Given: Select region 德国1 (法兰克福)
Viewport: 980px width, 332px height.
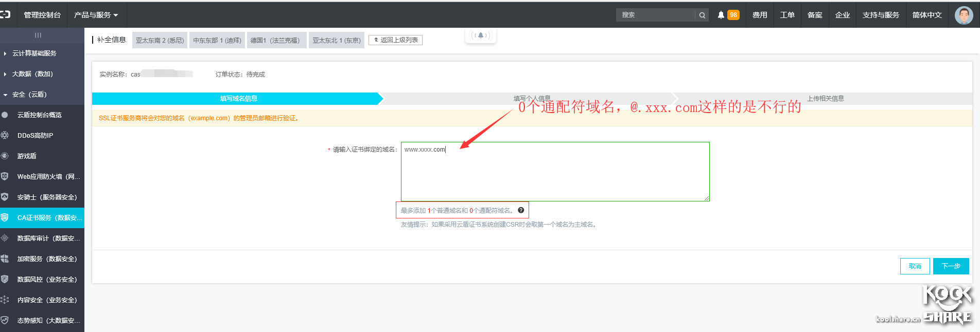Looking at the screenshot, I should click(277, 40).
